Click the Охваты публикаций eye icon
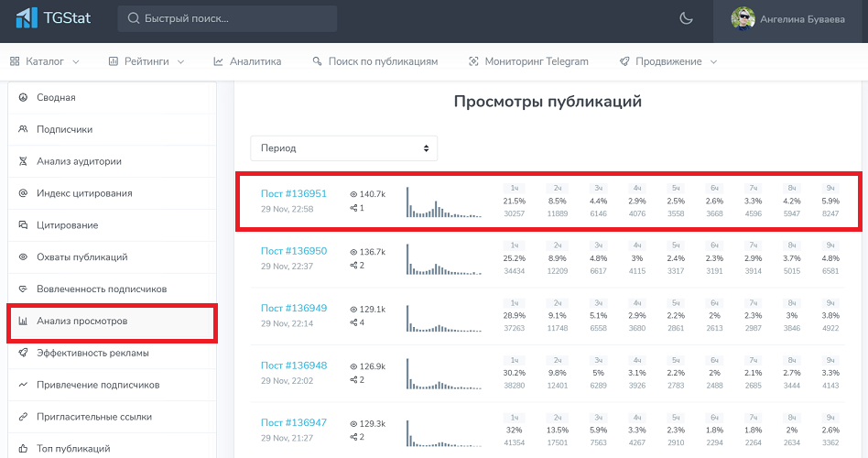Image resolution: width=868 pixels, height=458 pixels. coord(23,257)
